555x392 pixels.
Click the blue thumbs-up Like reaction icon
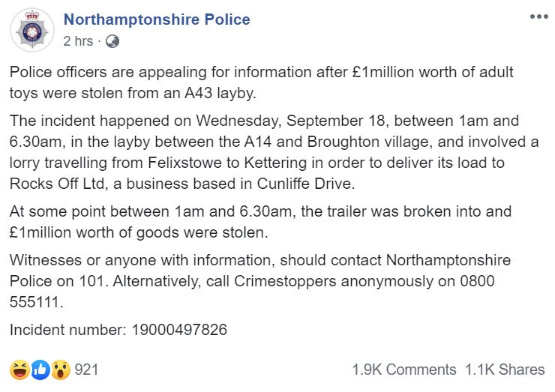click(x=40, y=370)
